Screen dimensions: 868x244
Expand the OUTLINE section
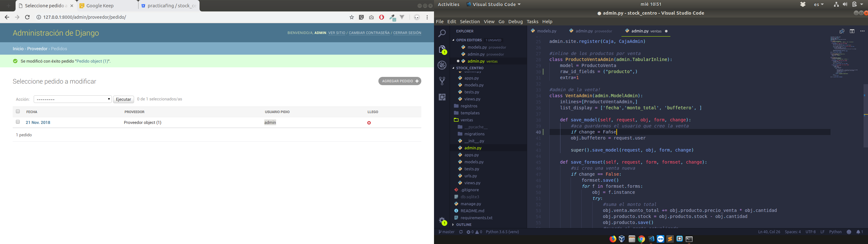(464, 225)
